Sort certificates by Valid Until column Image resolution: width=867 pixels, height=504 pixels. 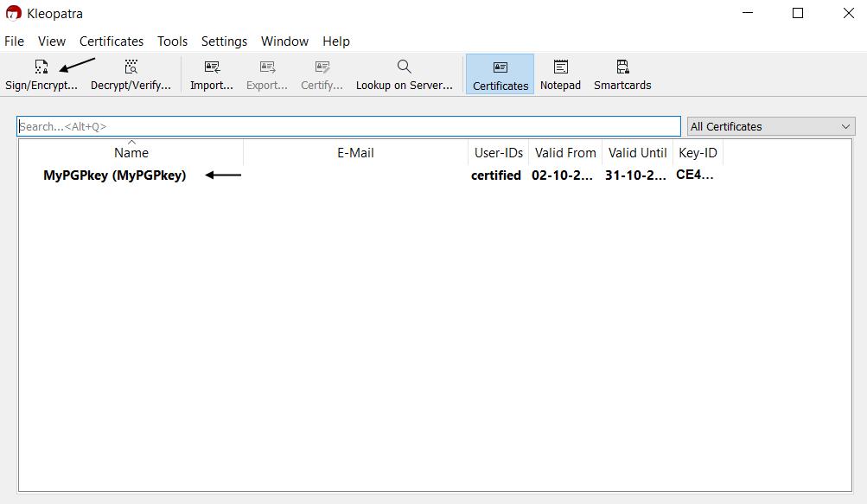[637, 153]
